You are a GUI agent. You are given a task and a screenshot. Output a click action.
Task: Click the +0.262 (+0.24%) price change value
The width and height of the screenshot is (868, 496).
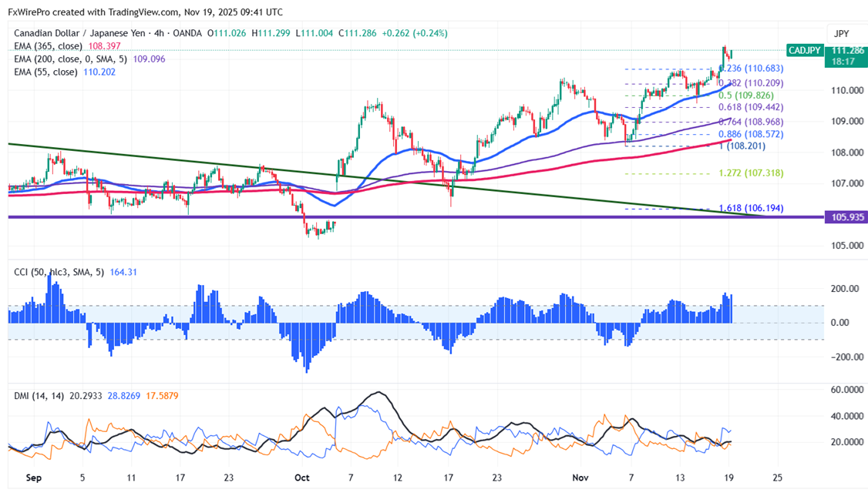415,33
